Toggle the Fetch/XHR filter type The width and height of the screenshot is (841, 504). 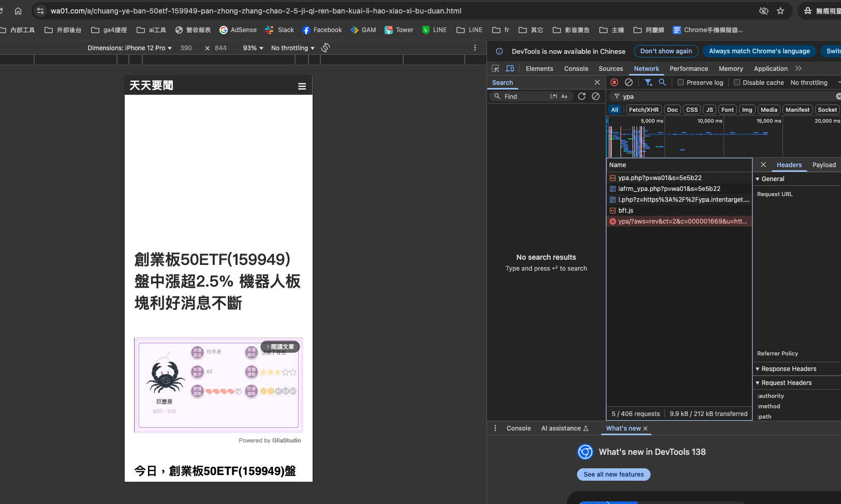click(x=643, y=110)
